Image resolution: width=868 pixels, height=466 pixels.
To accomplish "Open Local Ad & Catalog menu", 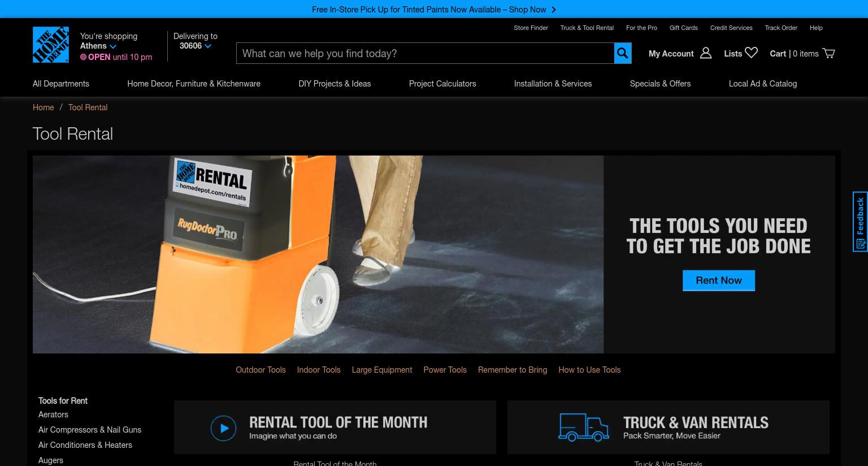I will click(763, 84).
